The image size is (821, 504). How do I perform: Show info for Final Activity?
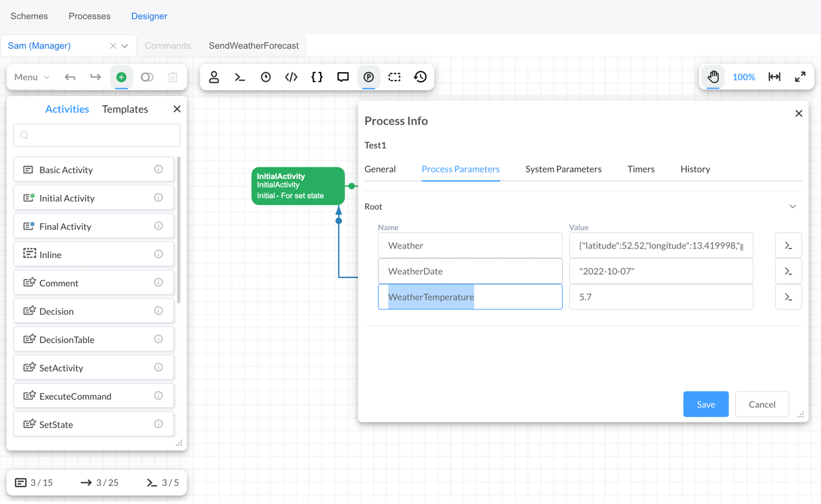[158, 226]
